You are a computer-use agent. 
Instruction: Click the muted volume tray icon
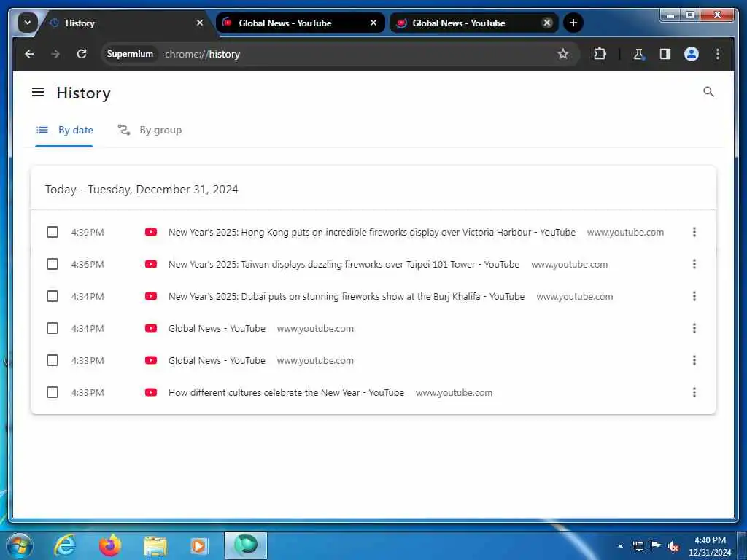(x=673, y=546)
